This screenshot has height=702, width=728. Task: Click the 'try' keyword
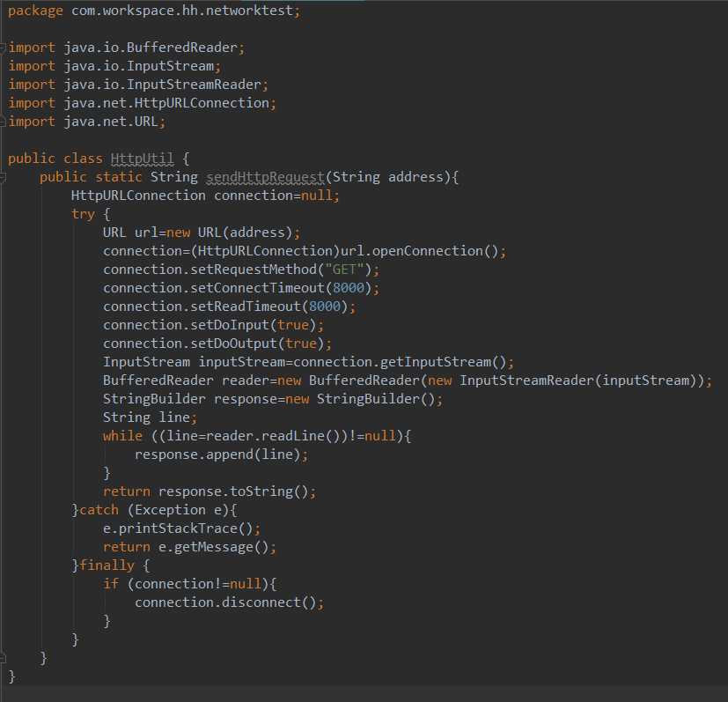point(83,214)
